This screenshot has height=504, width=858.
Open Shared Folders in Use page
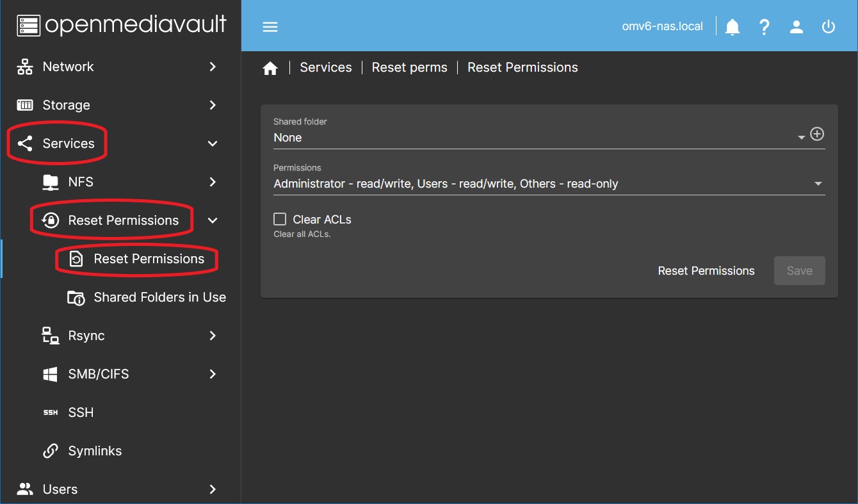[159, 297]
